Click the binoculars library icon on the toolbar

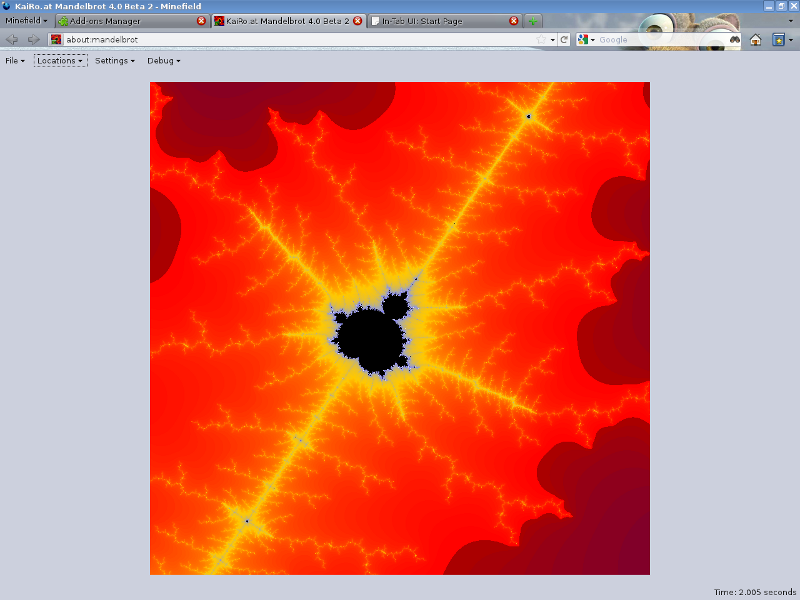(x=735, y=40)
